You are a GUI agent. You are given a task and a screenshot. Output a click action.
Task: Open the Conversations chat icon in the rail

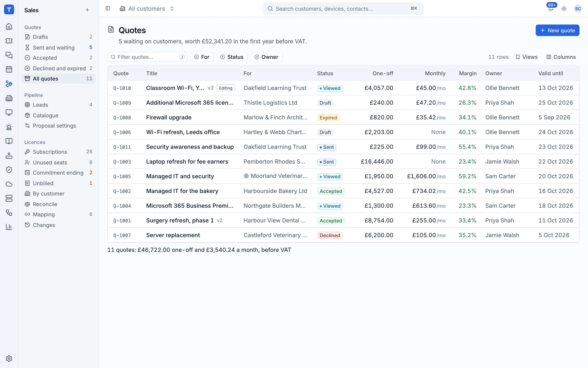(9, 55)
